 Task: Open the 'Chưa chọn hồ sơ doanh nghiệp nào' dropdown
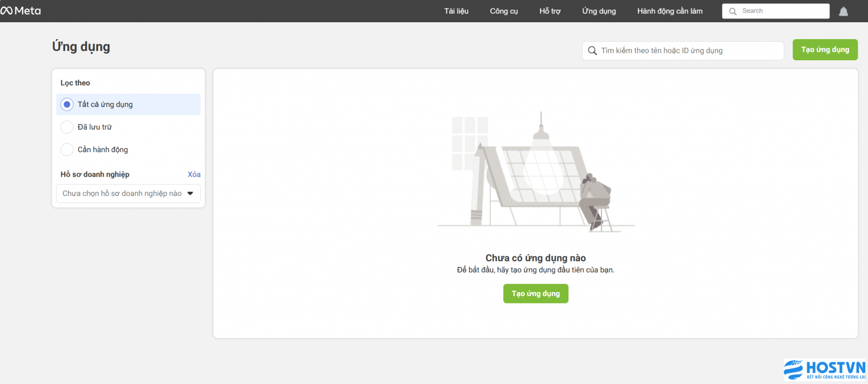click(129, 193)
